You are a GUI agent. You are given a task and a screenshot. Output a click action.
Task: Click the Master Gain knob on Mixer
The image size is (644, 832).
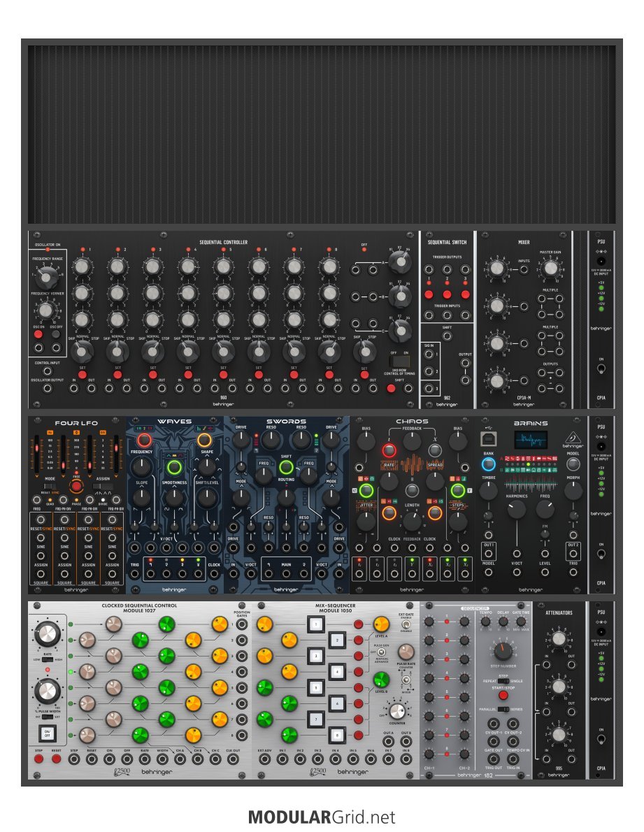click(x=550, y=268)
